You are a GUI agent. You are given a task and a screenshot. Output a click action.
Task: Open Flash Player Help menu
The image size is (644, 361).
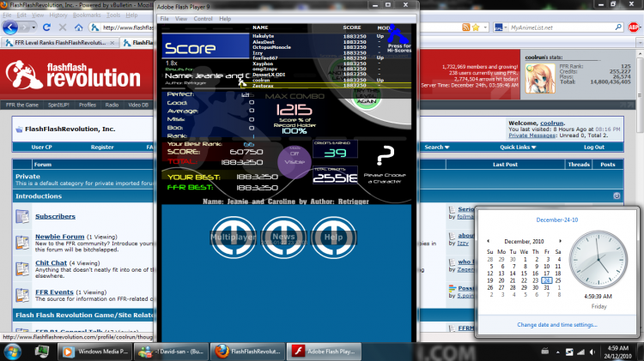click(x=225, y=19)
